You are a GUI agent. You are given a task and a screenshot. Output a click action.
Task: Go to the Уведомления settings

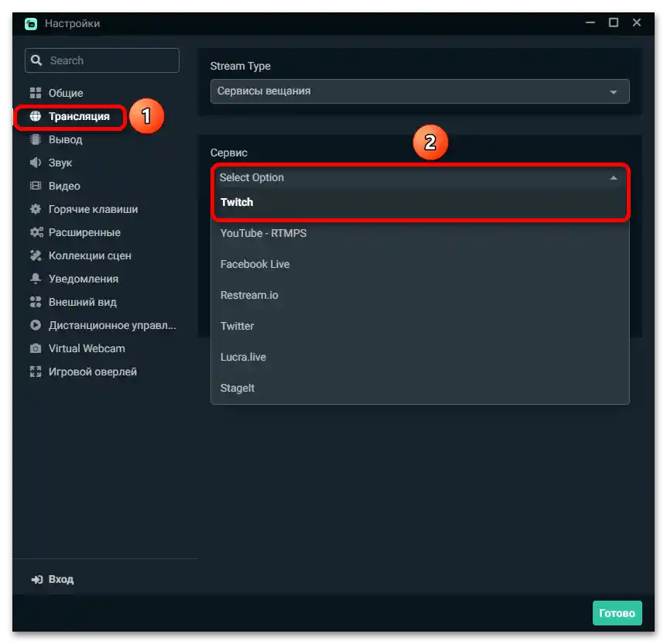tap(84, 279)
